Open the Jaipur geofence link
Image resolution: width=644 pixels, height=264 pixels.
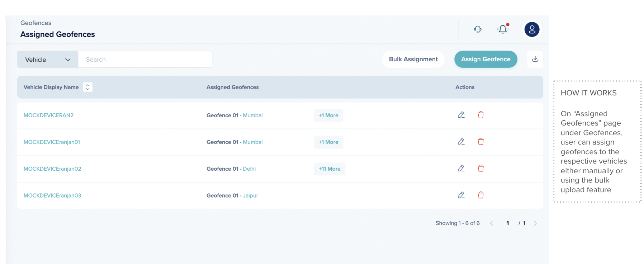coord(250,195)
